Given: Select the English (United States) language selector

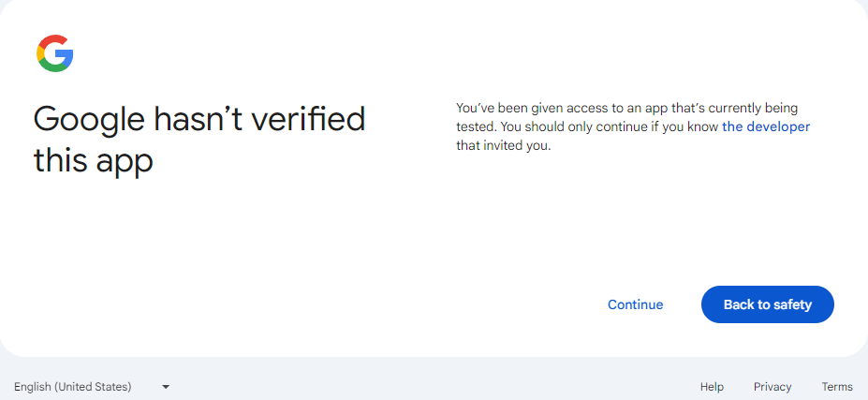Looking at the screenshot, I should click(92, 387).
